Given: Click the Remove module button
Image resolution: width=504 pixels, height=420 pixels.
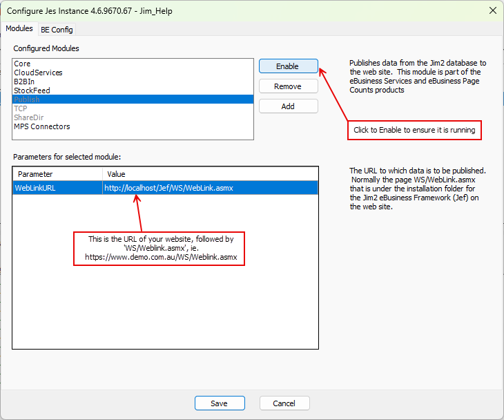Looking at the screenshot, I should point(289,86).
